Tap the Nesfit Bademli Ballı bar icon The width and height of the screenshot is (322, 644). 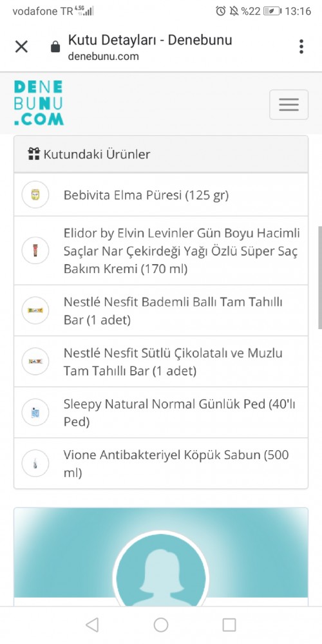click(x=35, y=310)
